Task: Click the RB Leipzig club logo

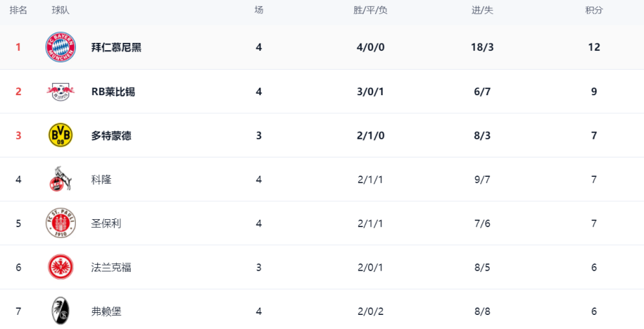Action: pyautogui.click(x=60, y=92)
